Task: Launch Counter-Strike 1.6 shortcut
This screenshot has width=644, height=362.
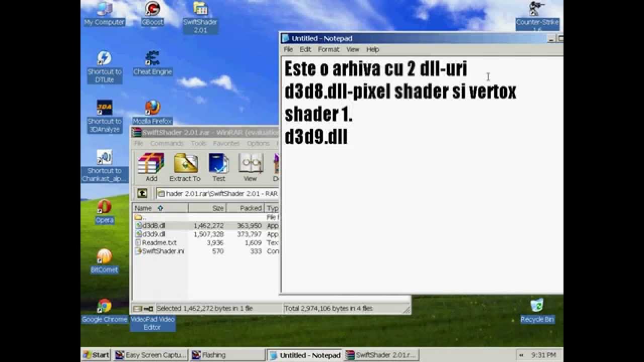Action: pyautogui.click(x=537, y=15)
